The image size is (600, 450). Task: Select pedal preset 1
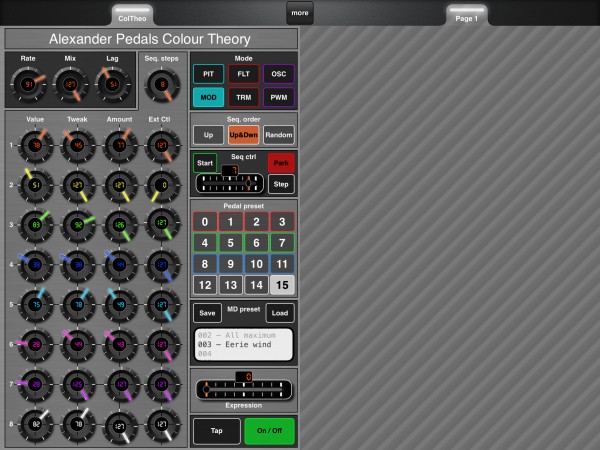tap(230, 222)
